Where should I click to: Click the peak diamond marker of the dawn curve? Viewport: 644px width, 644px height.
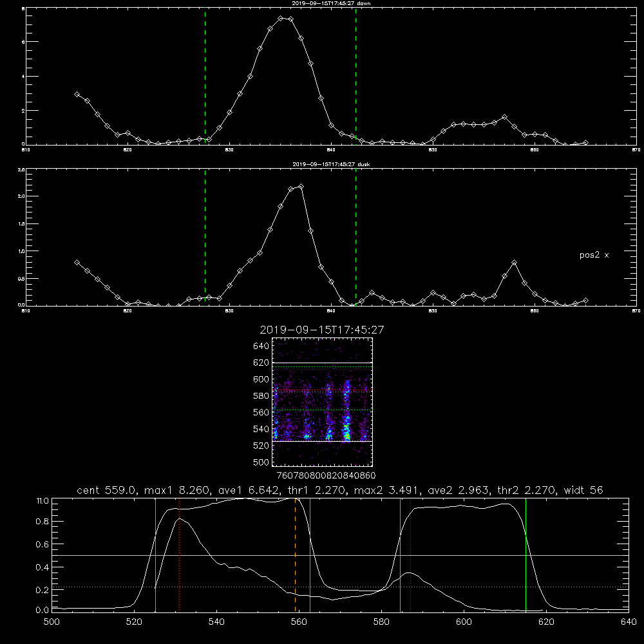[x=281, y=19]
